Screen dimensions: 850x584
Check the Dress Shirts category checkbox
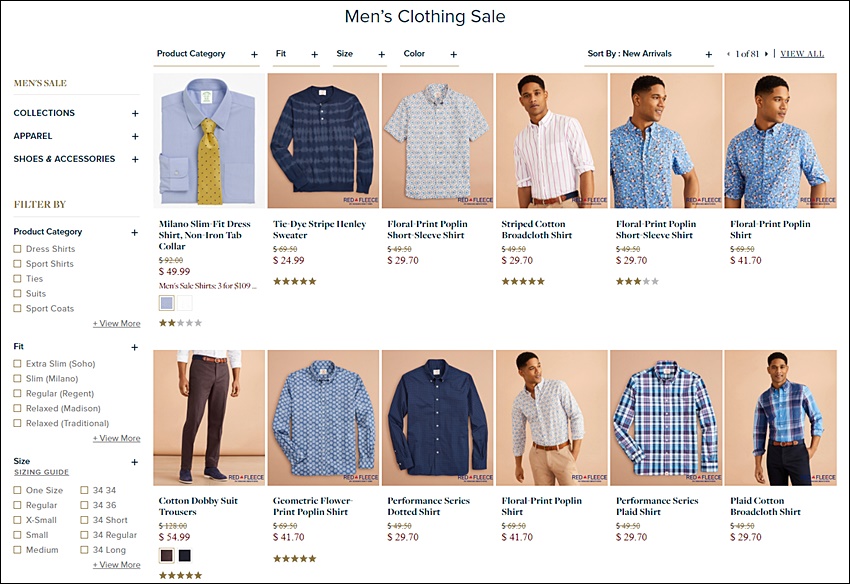(17, 249)
